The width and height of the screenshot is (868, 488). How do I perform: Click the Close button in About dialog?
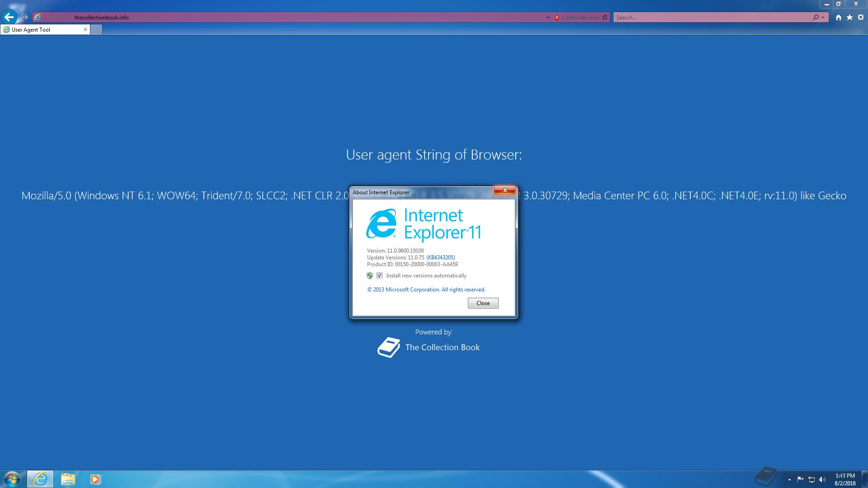(x=483, y=303)
